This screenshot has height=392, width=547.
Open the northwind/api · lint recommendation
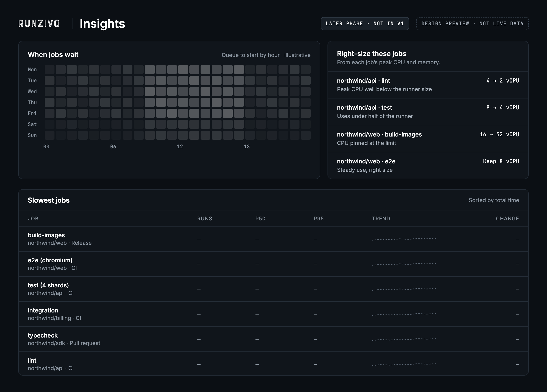pos(428,85)
